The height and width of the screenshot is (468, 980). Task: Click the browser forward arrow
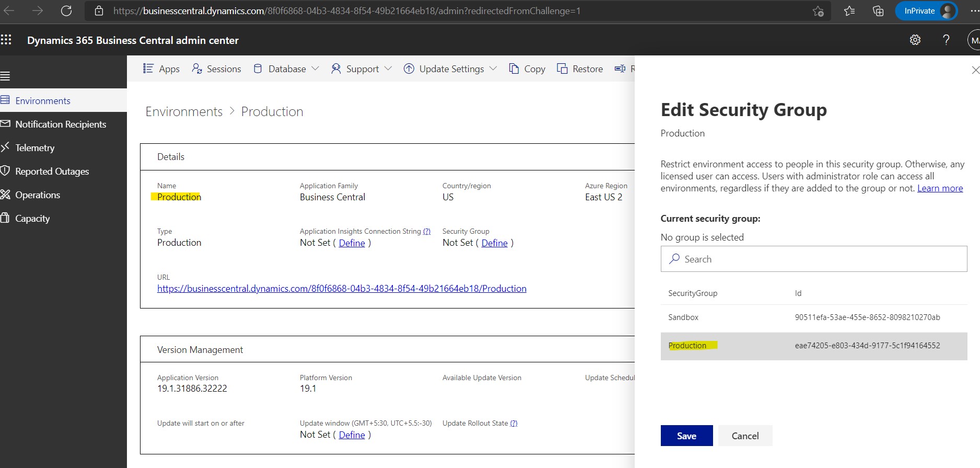coord(37,11)
